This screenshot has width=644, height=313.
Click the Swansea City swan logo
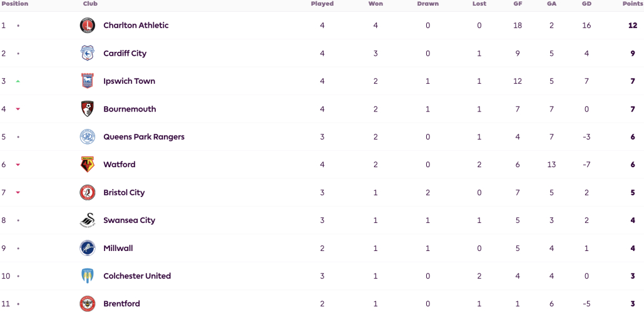(88, 220)
